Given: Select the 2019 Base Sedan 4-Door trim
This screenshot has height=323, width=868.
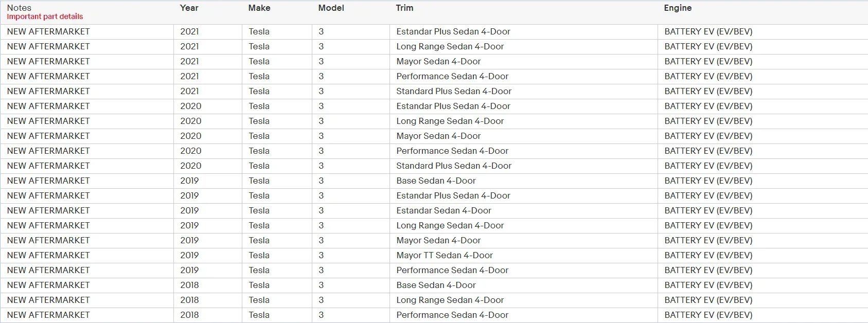Looking at the screenshot, I should [x=436, y=181].
